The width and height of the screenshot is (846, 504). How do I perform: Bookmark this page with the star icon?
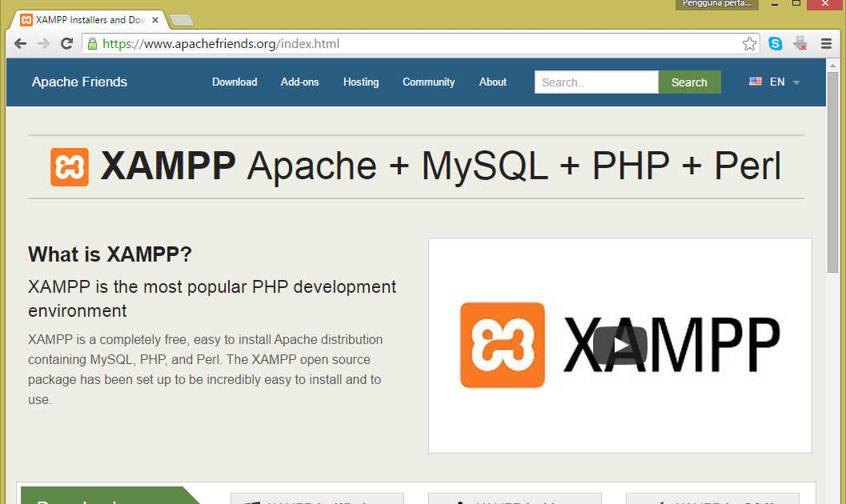pos(749,44)
